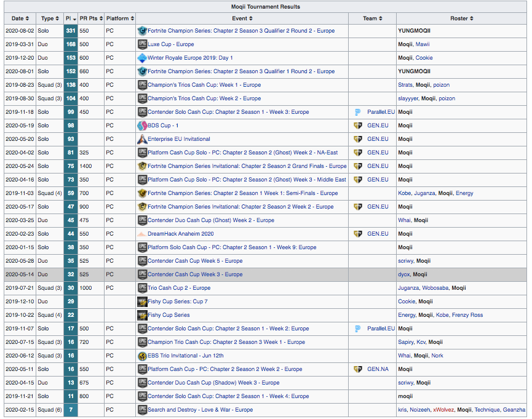The width and height of the screenshot is (532, 419).
Task: Sort table by Type column
Action: click(50, 18)
